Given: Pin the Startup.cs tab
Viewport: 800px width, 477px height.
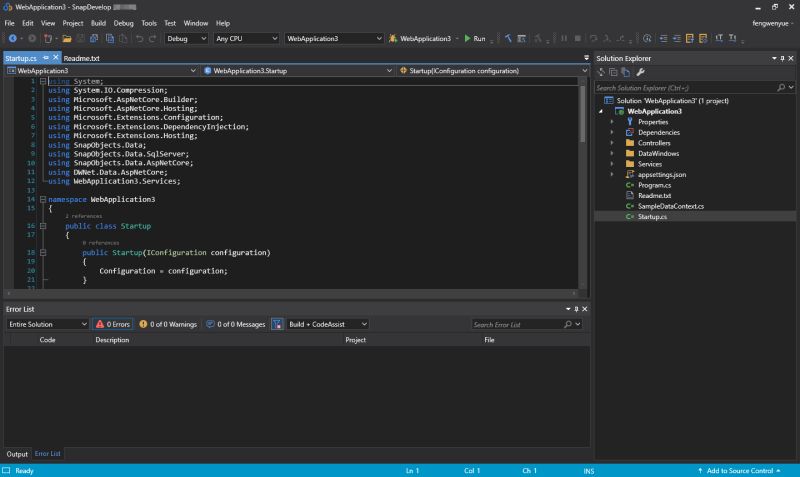Looking at the screenshot, I should coord(46,58).
